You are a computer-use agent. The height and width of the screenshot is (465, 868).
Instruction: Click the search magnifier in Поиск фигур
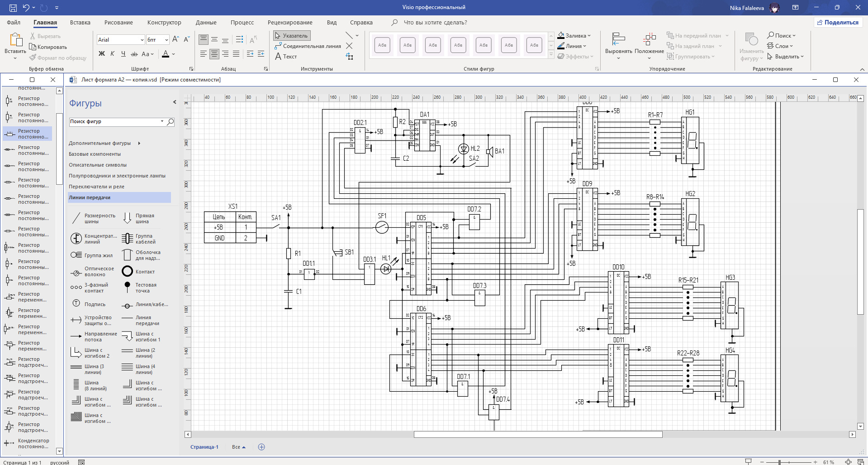point(171,122)
